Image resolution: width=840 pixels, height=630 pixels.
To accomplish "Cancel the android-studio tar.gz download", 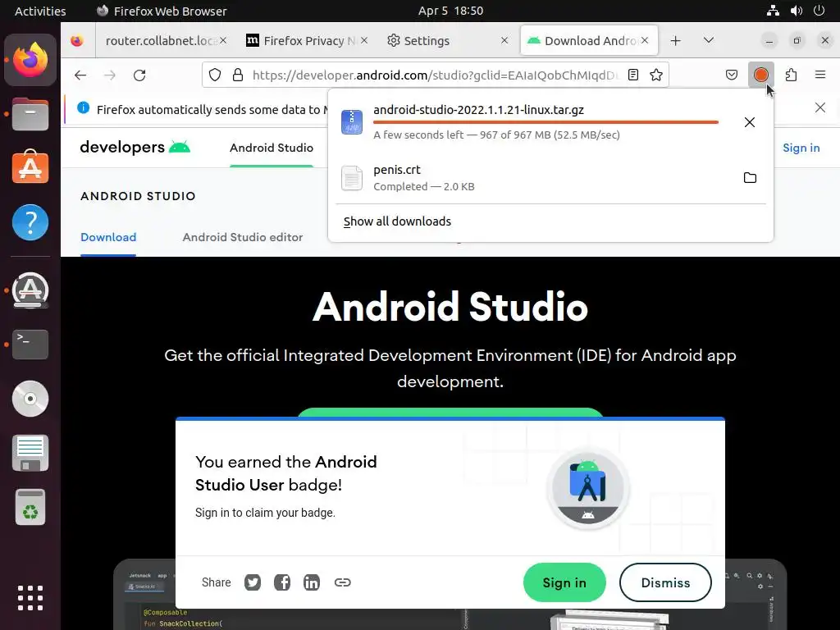I will [x=750, y=122].
